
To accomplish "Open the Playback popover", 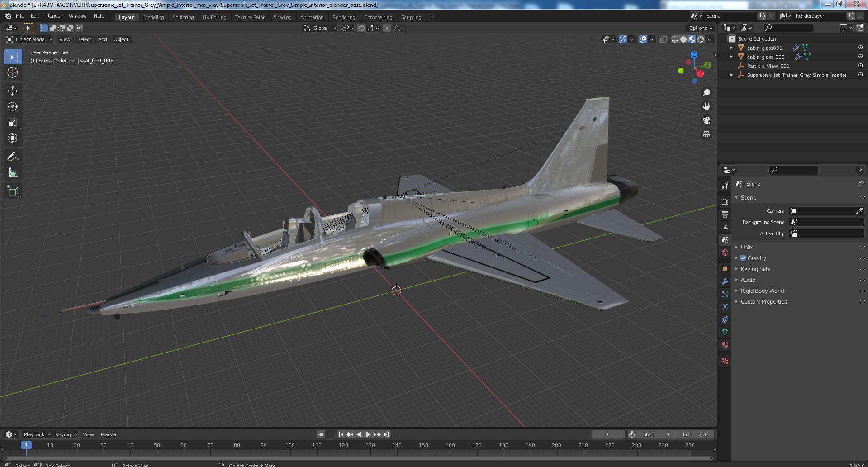I will tap(36, 434).
